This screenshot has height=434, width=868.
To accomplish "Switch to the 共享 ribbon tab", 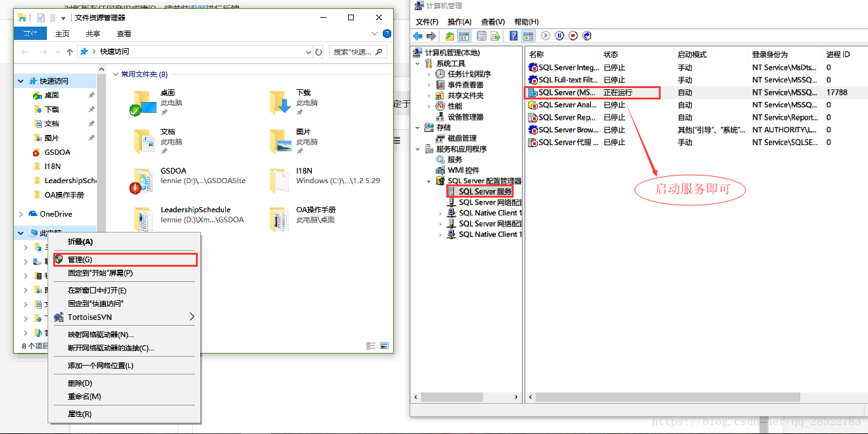I will tap(93, 34).
